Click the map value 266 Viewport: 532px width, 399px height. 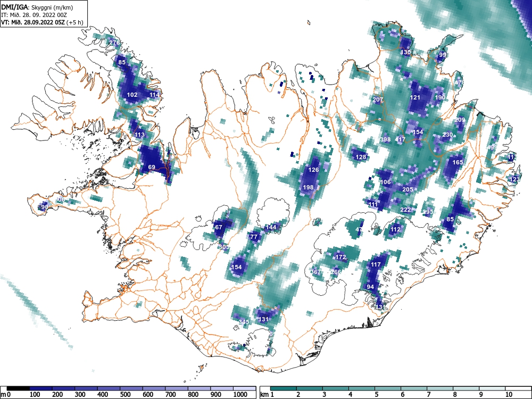pos(336,272)
